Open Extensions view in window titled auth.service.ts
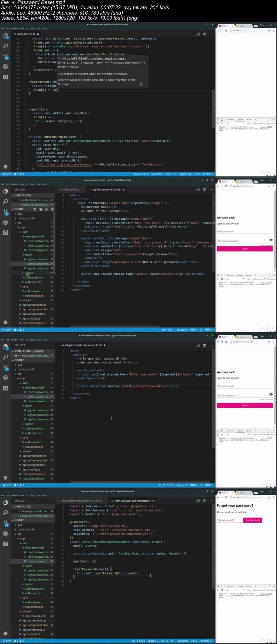This screenshot has height=644, width=277. tap(5, 77)
